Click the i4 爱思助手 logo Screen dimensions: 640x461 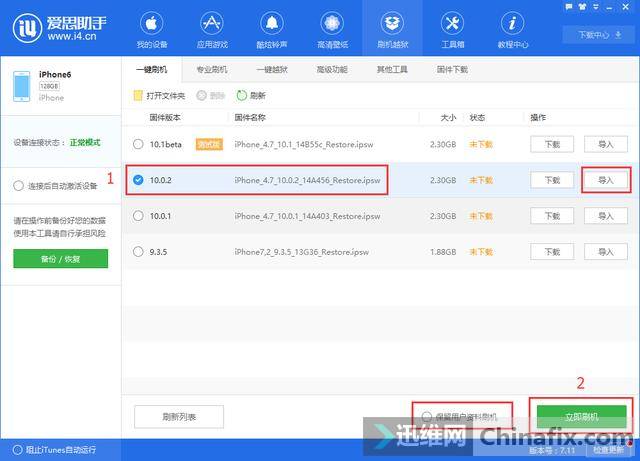tap(59, 28)
